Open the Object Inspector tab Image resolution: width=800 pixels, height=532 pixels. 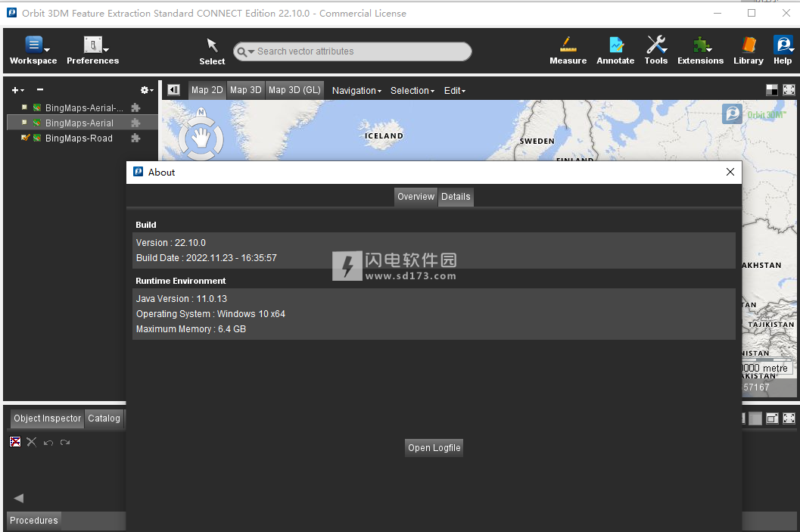coord(48,418)
